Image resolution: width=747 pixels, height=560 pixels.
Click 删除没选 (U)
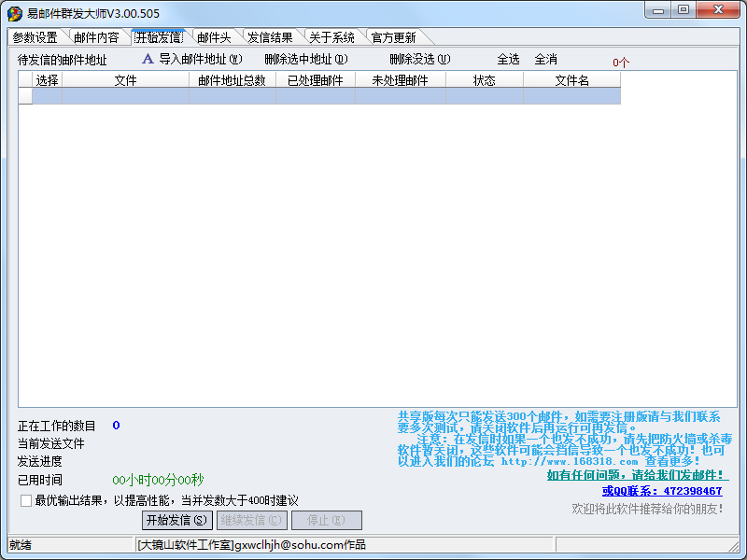[x=419, y=59]
